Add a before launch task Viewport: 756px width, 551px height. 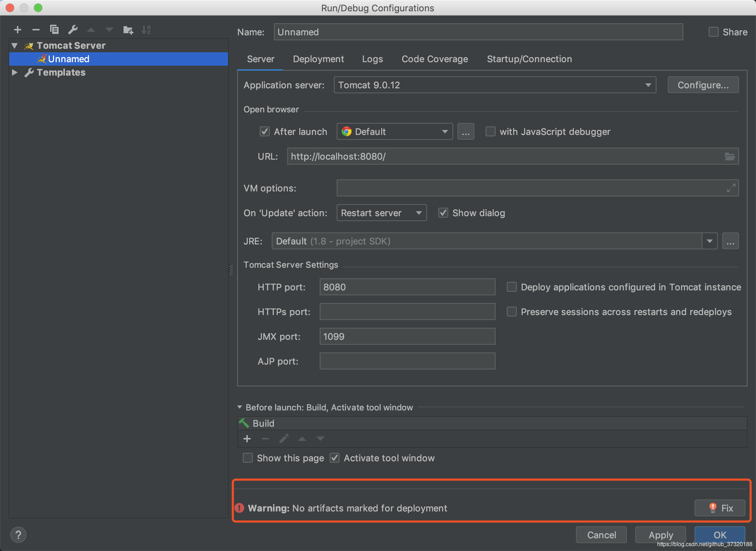click(247, 439)
